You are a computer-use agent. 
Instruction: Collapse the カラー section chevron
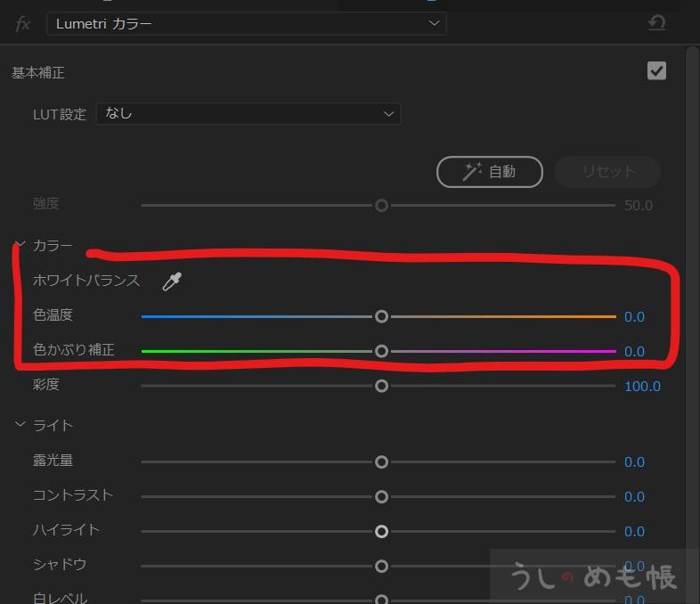(20, 245)
